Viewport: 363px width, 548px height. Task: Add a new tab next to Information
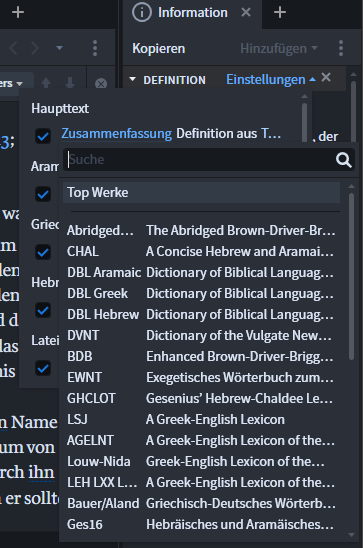pos(280,13)
